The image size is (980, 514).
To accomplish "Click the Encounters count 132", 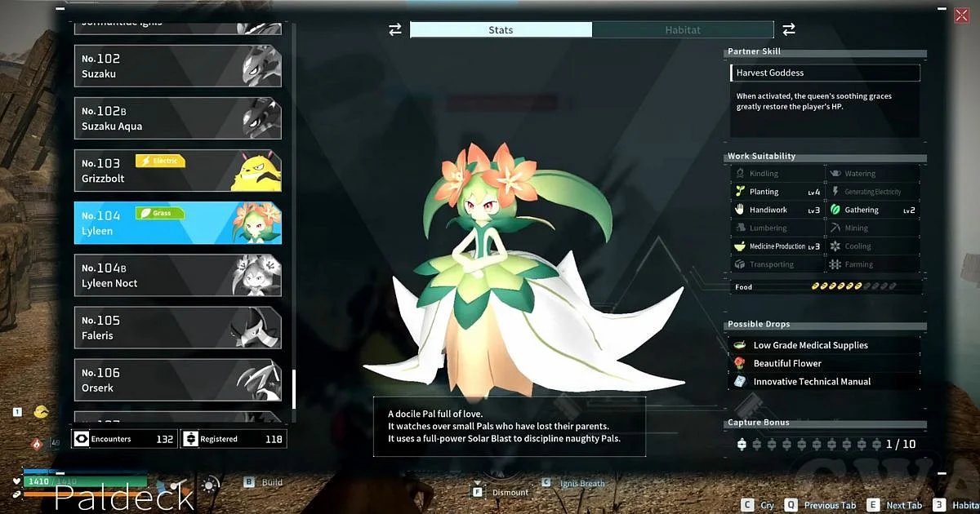I will (165, 439).
